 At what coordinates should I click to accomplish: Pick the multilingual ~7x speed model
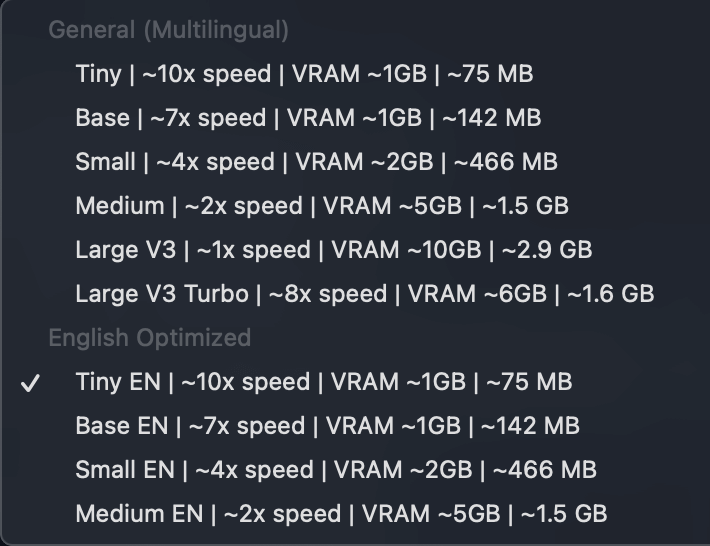(x=308, y=118)
